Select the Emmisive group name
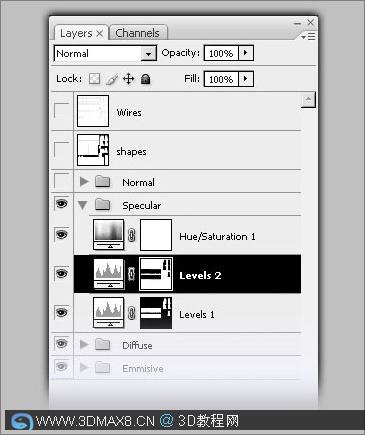Viewport: 365px width, 435px height. point(143,369)
